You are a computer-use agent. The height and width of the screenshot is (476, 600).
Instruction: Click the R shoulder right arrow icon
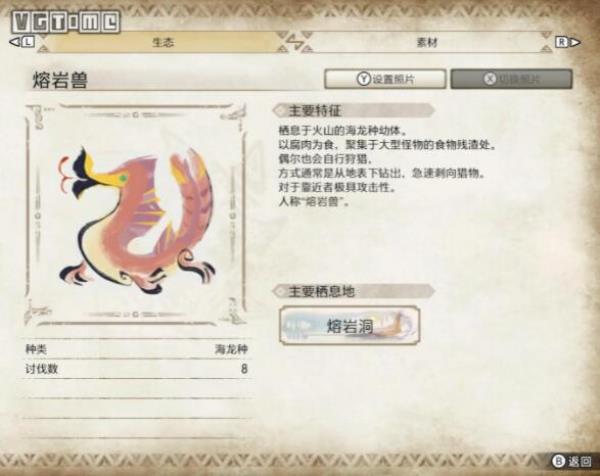pyautogui.click(x=568, y=42)
